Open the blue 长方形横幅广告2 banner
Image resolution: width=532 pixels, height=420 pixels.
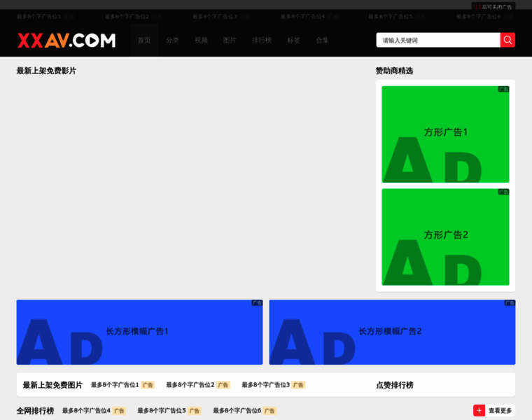(x=392, y=332)
